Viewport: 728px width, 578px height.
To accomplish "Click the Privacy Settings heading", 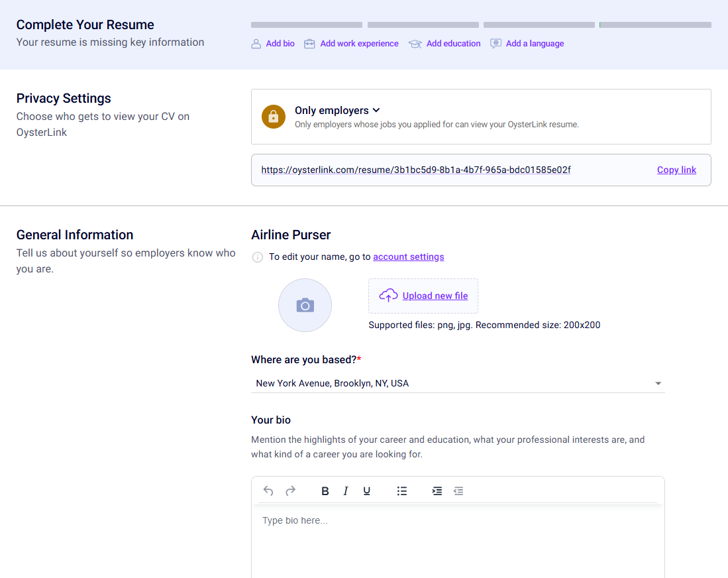I will pyautogui.click(x=64, y=99).
